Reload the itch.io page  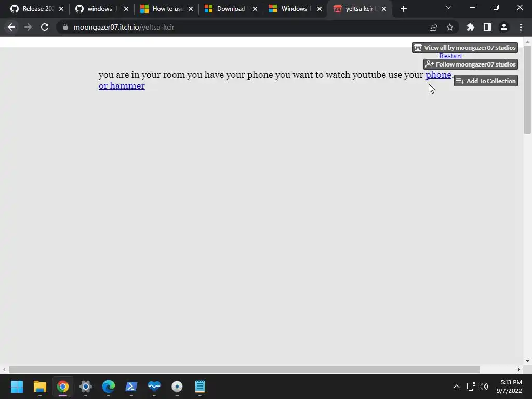[45, 27]
